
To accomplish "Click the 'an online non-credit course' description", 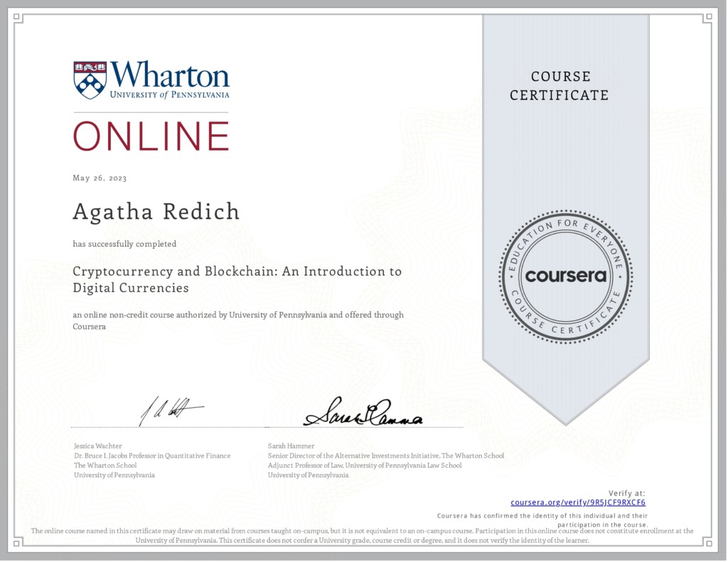I will click(238, 320).
